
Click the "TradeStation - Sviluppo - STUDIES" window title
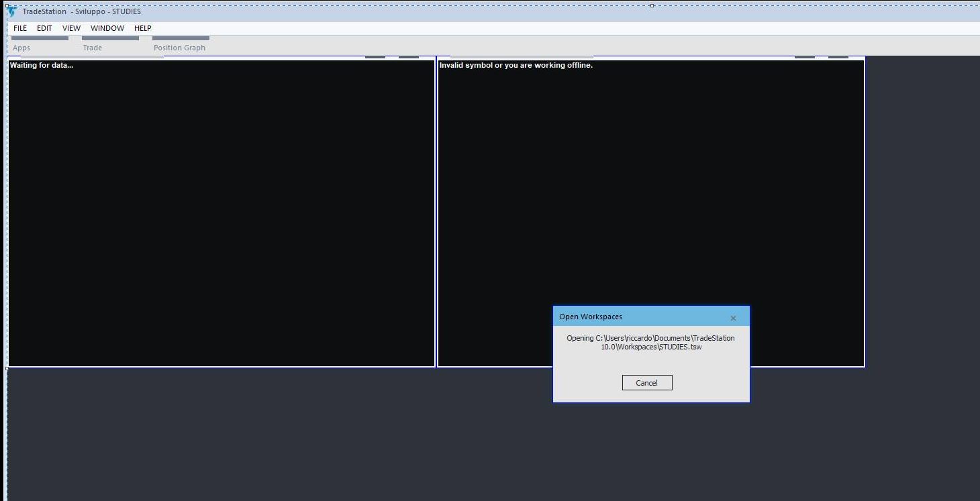click(82, 11)
